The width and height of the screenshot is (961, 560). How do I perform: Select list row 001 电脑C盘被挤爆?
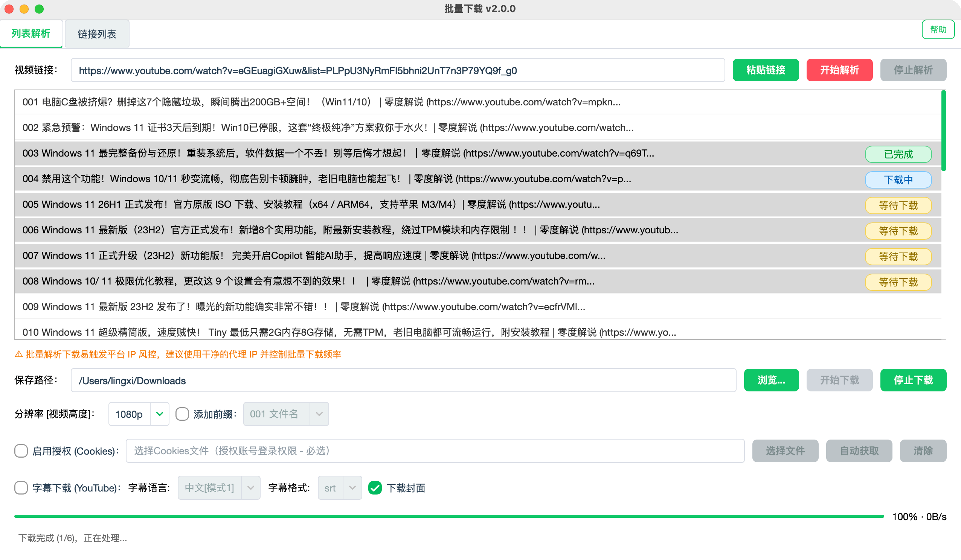click(477, 102)
